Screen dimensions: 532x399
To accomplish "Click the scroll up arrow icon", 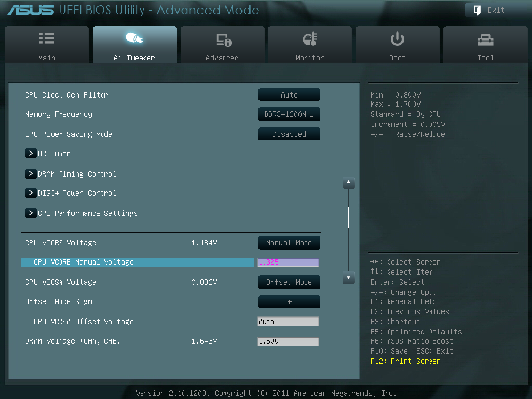I will pos(348,182).
